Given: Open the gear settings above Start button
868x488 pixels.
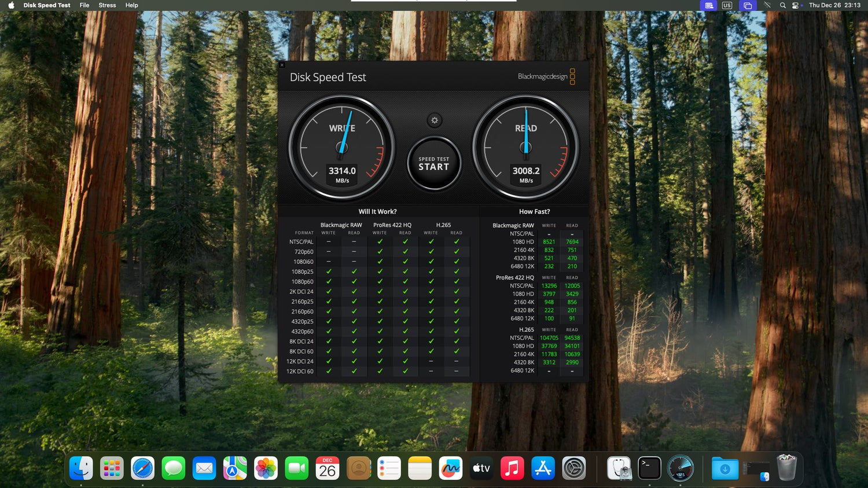Looking at the screenshot, I should [x=435, y=120].
